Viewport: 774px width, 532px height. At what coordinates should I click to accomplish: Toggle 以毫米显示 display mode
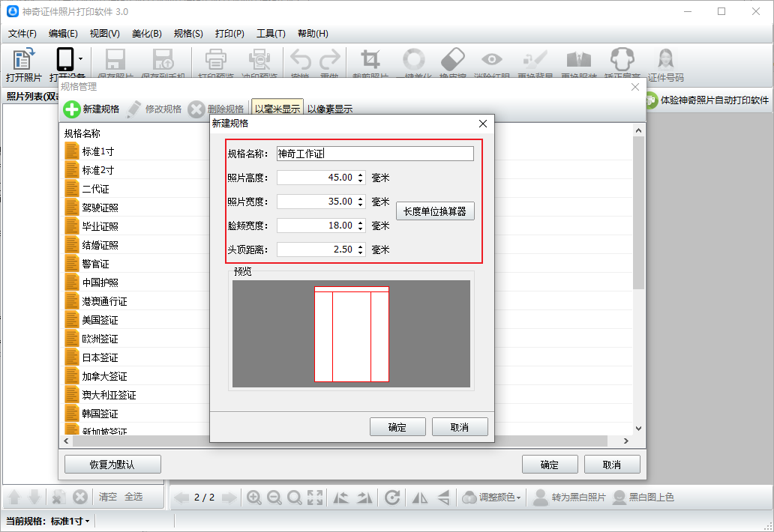tap(277, 109)
